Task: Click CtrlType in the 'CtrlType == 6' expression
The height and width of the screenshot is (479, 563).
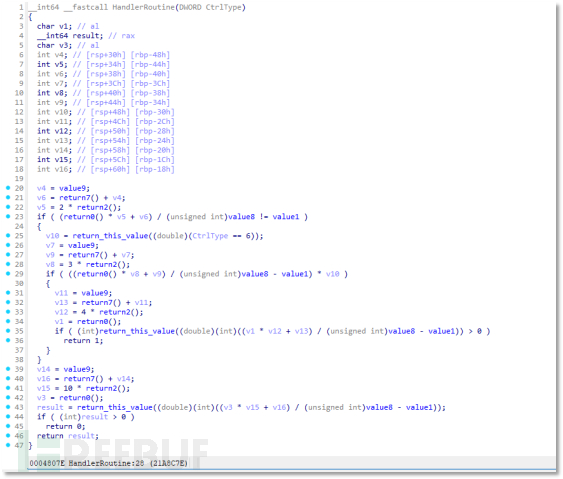Action: 210,236
